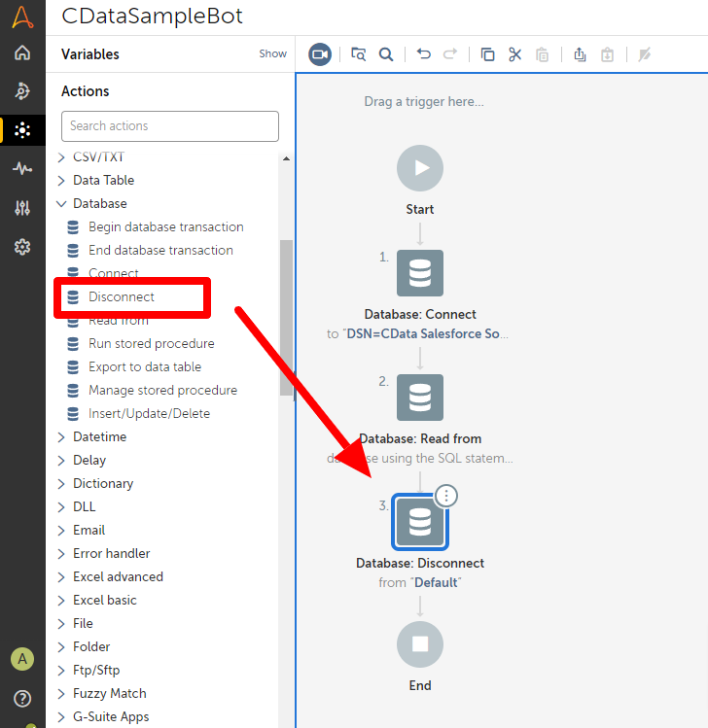
Task: Undo the last action in toolbar
Action: coord(423,54)
